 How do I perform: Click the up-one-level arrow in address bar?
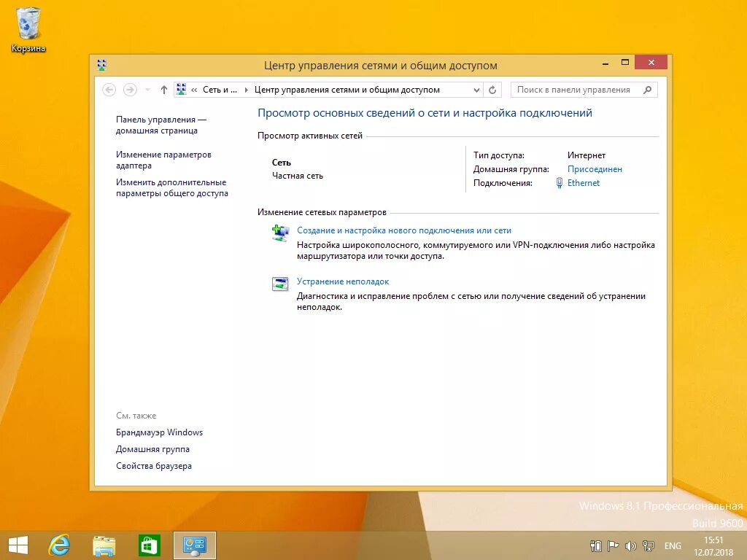[x=163, y=89]
